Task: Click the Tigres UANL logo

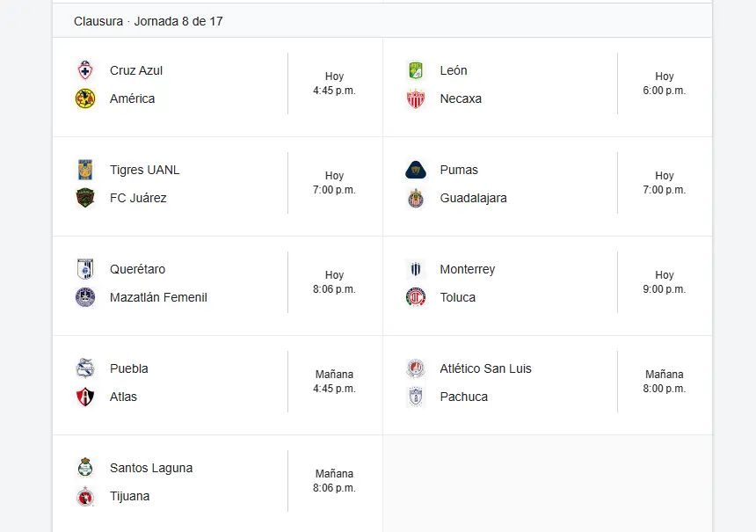Action: tap(85, 170)
